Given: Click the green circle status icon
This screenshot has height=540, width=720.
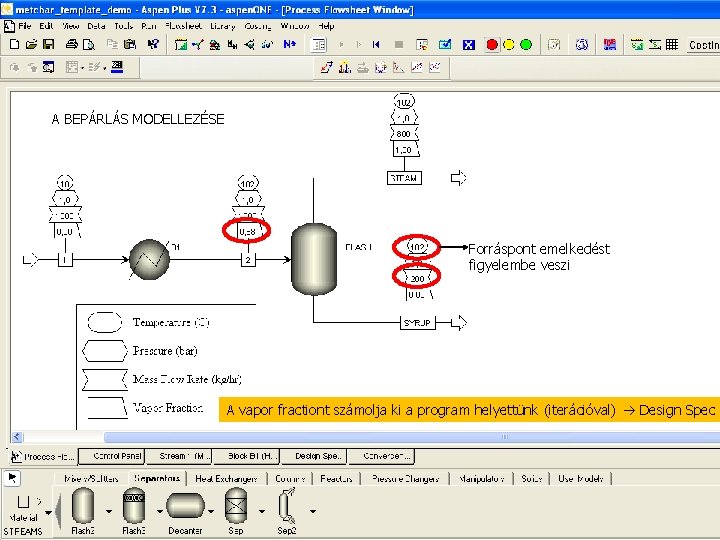Looking at the screenshot, I should 526,45.
